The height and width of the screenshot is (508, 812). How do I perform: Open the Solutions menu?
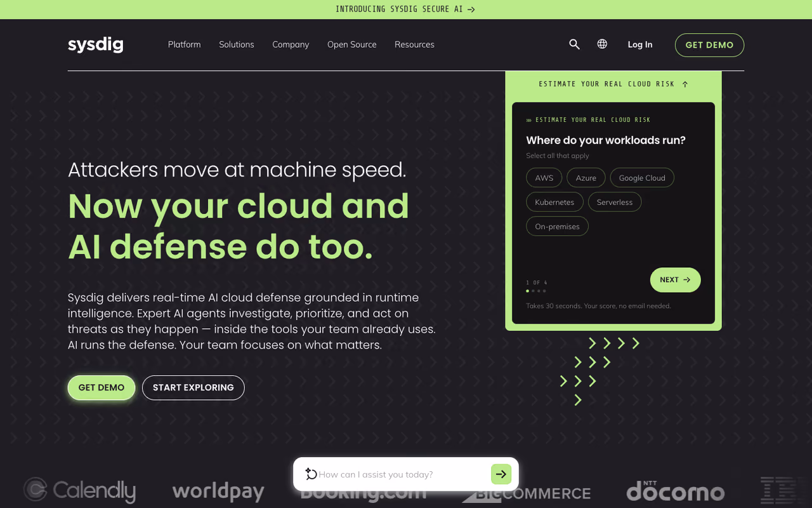(x=237, y=44)
